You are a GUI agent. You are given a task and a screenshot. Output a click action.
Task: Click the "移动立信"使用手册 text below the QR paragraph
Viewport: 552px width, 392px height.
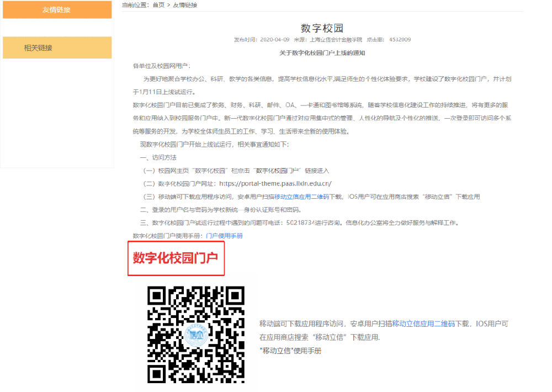(290, 351)
